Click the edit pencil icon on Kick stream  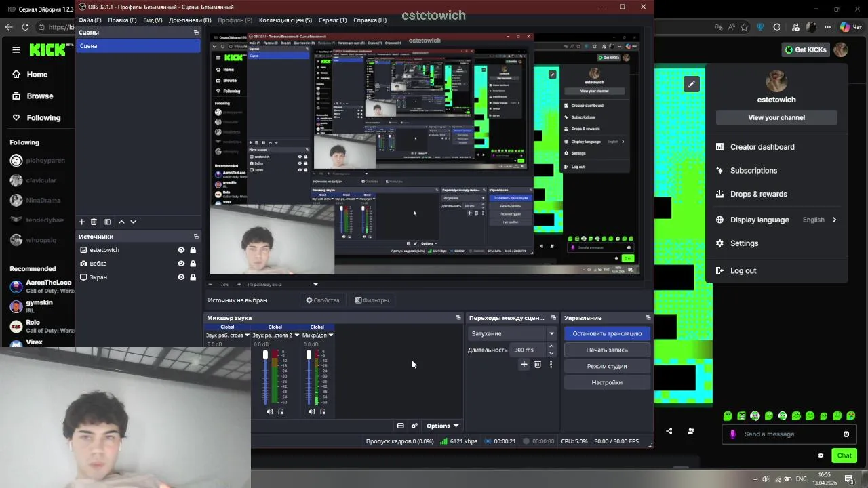click(691, 84)
